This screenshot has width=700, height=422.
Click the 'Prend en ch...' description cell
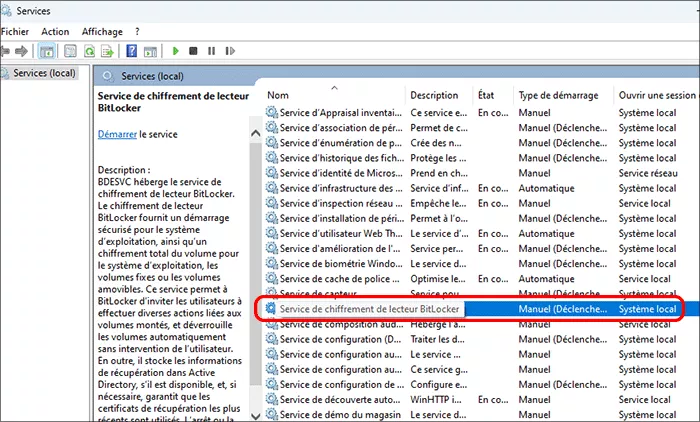click(439, 173)
